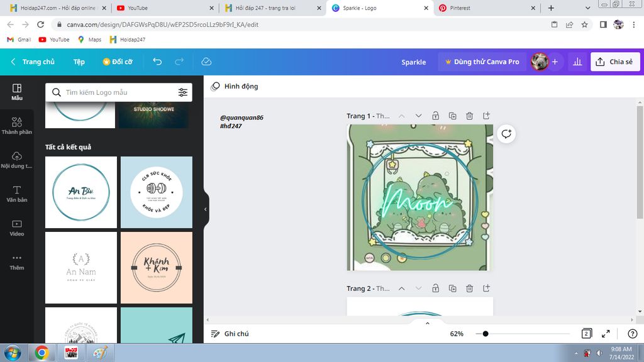Open the Gmail bookmark

pos(19,40)
